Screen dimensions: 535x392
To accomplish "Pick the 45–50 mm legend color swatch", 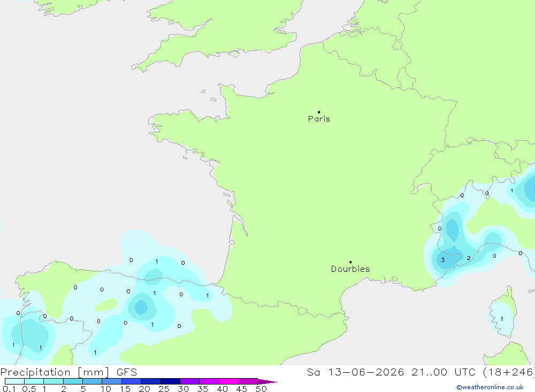I will [x=248, y=381].
